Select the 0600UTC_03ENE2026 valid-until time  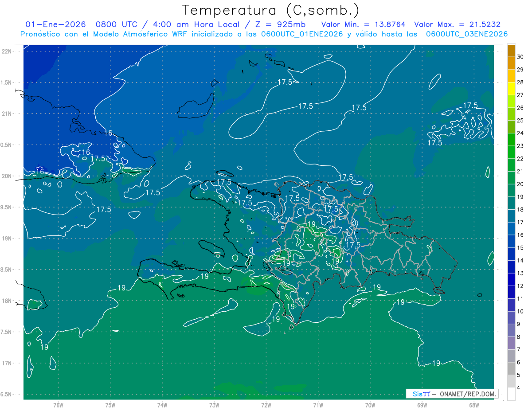coord(467,34)
